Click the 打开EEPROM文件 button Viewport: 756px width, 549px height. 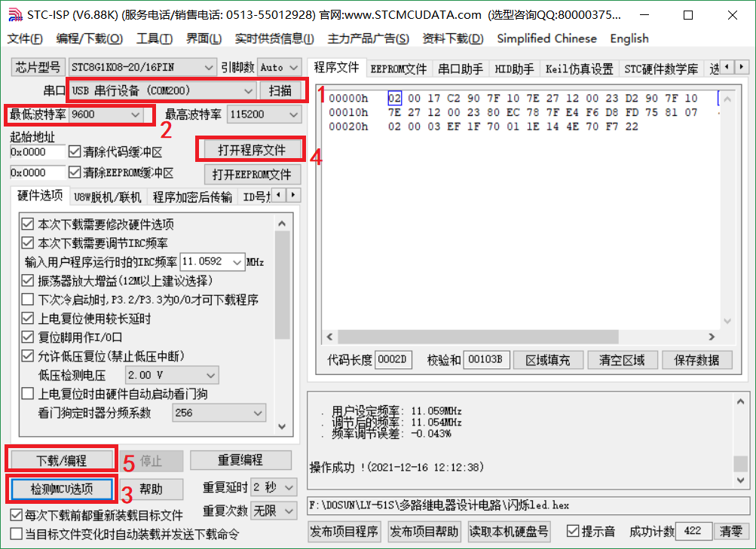coord(253,174)
